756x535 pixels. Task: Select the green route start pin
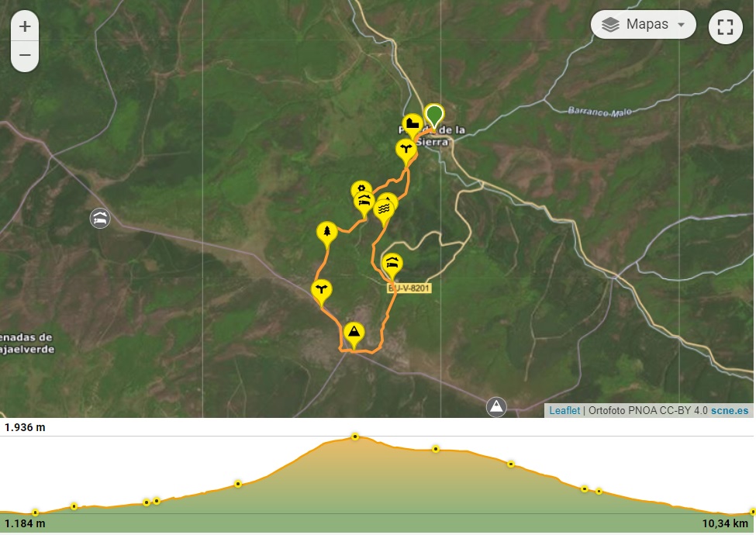click(x=434, y=117)
